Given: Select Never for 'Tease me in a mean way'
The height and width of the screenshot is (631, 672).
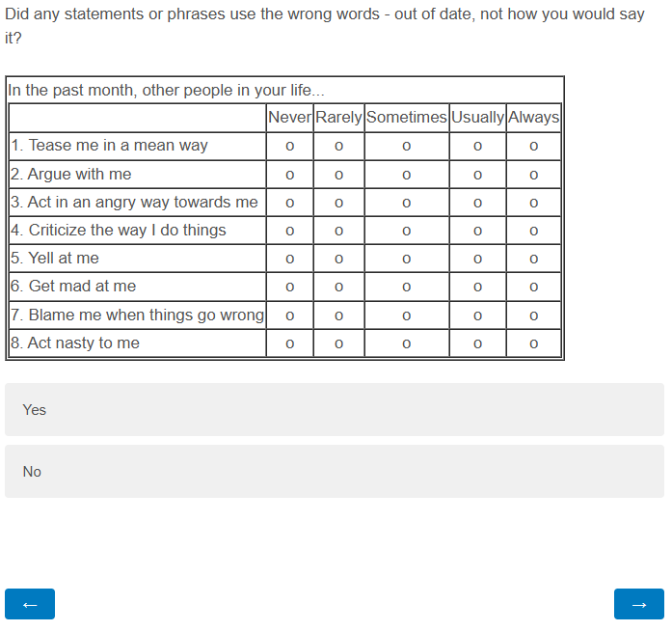Looking at the screenshot, I should point(289,147).
